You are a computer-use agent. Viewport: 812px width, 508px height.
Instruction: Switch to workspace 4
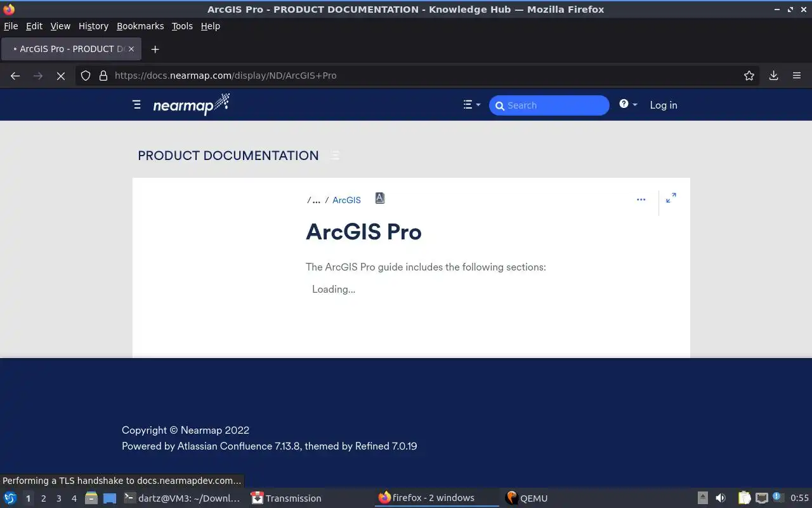(74, 498)
